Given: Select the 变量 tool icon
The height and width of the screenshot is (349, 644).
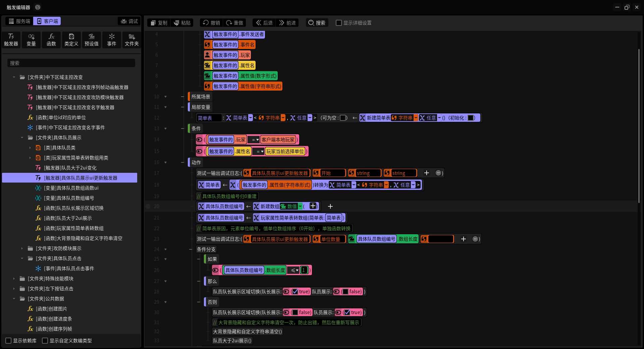Looking at the screenshot, I should (x=31, y=40).
